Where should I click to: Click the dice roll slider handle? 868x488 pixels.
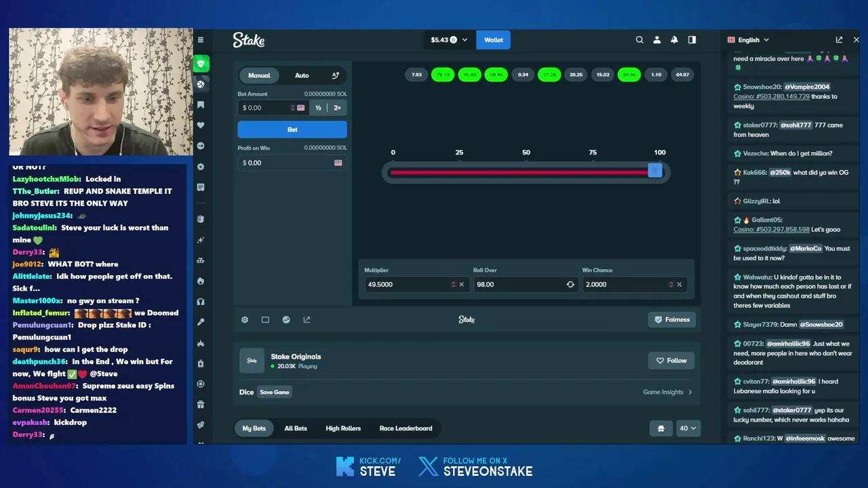point(654,171)
